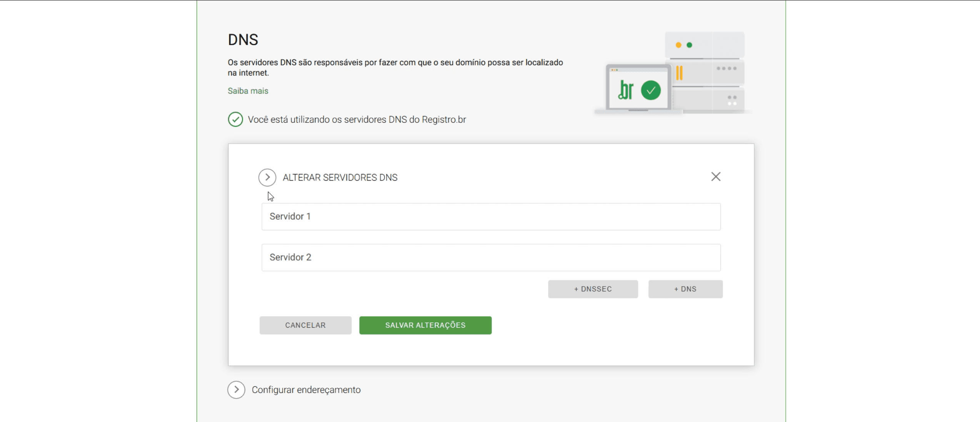
Task: Open the Configurar endereçamento section label
Action: 306,390
